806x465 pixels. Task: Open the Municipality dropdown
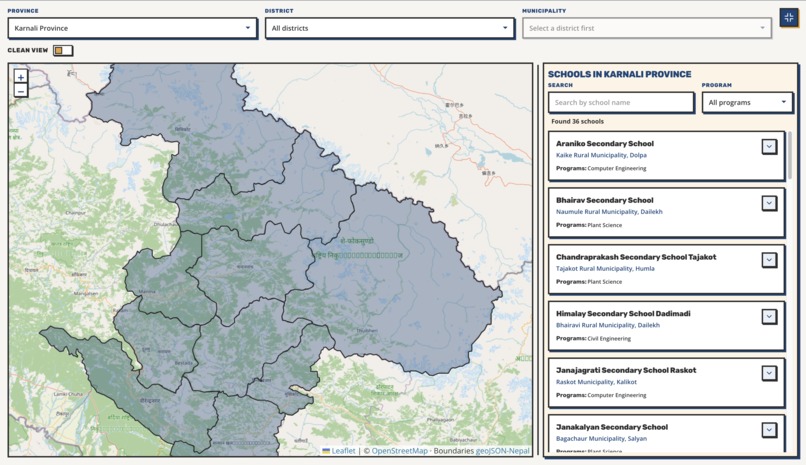[647, 28]
